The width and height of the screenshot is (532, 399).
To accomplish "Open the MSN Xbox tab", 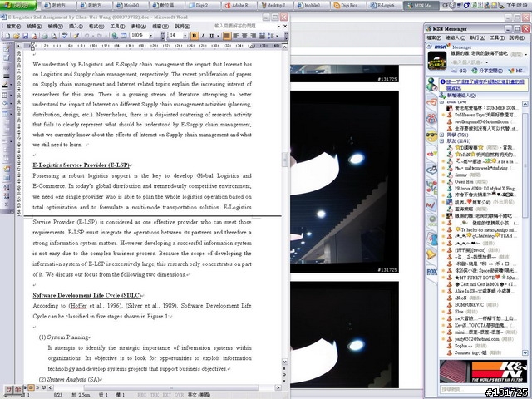I will point(432,222).
